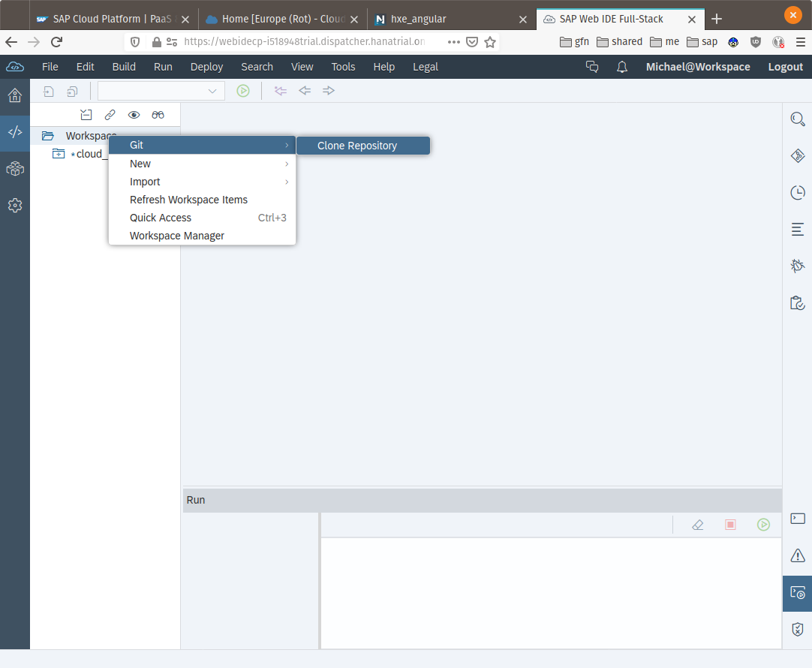The height and width of the screenshot is (668, 812).
Task: Open the Storyboard cubes icon in sidebar
Action: point(15,169)
